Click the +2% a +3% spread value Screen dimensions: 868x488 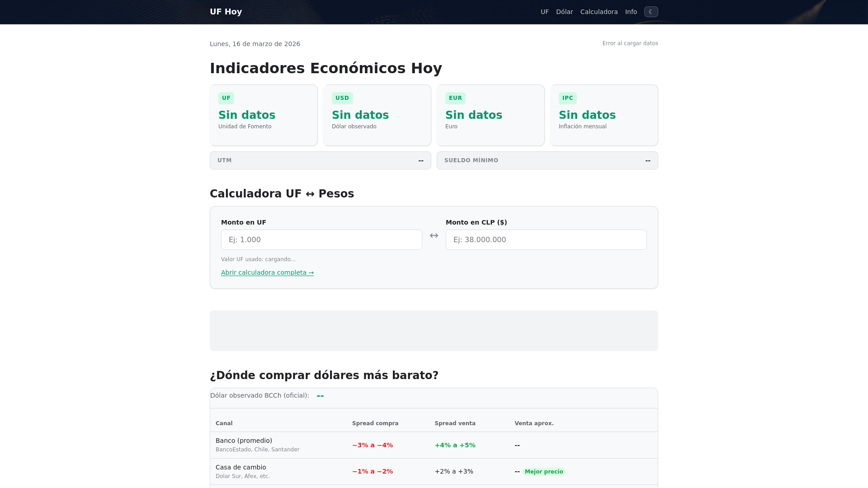[x=454, y=471]
